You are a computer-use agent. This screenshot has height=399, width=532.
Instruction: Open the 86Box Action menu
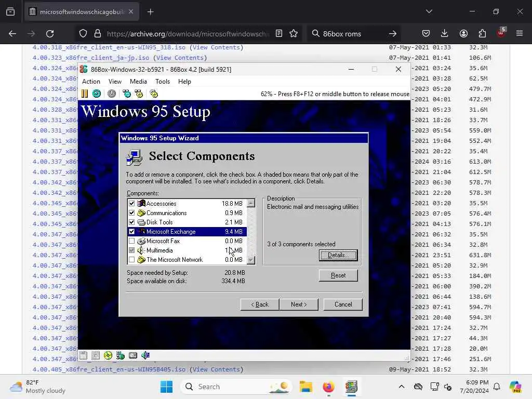(x=91, y=82)
